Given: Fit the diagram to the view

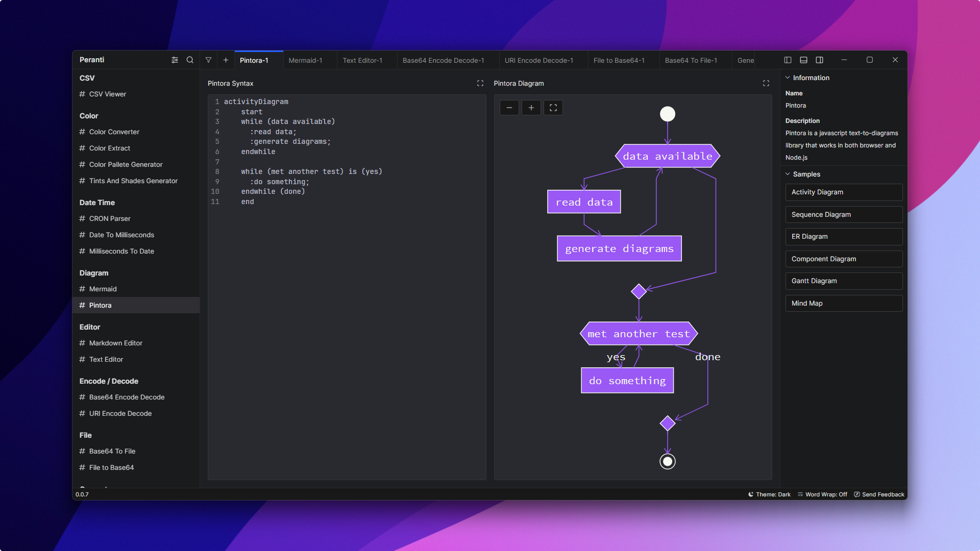Looking at the screenshot, I should pyautogui.click(x=553, y=108).
